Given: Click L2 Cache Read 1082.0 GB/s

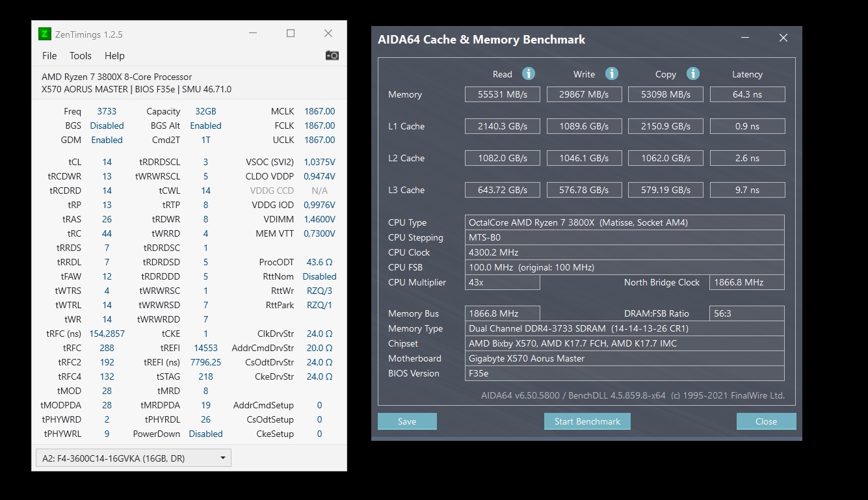Looking at the screenshot, I should point(503,158).
